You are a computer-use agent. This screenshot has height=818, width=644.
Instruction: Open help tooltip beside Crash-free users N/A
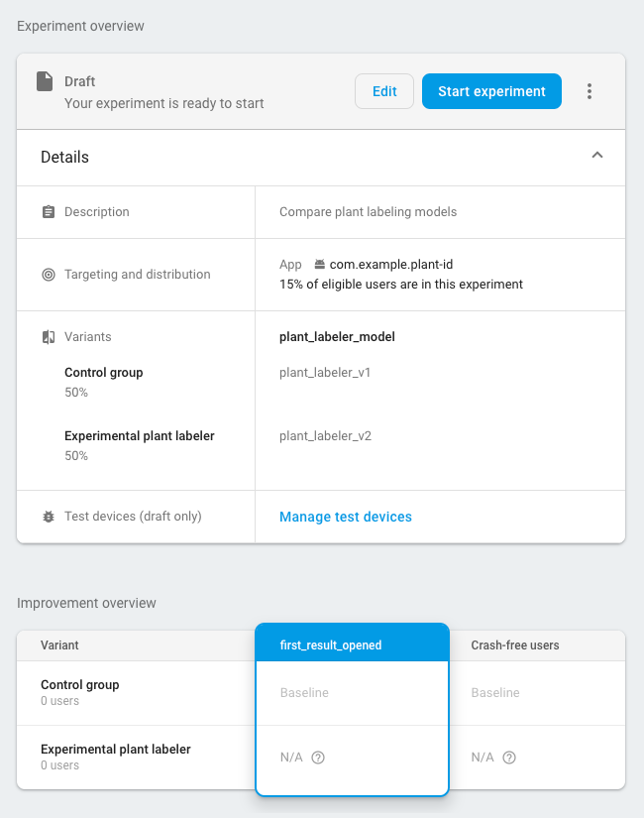[x=509, y=757]
